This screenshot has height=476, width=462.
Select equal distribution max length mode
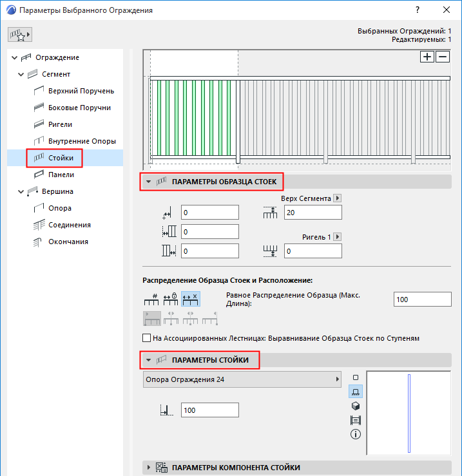[191, 299]
